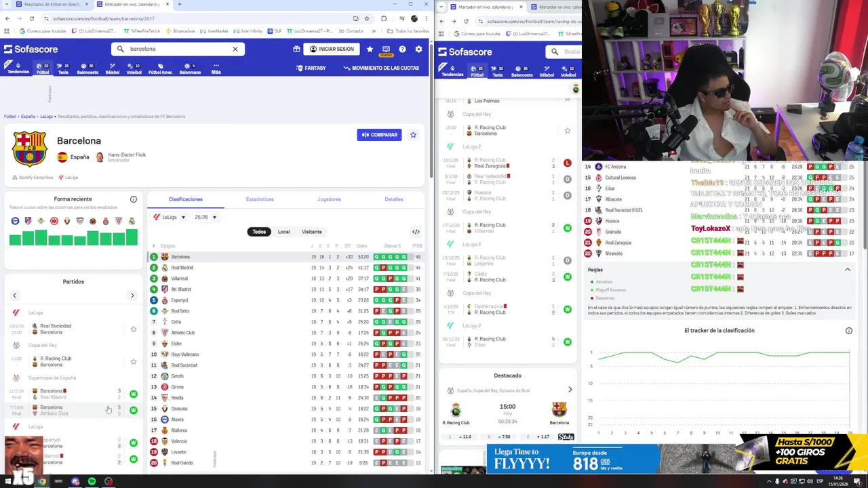Image resolution: width=868 pixels, height=488 pixels.
Task: Switch to the Clasificaciones tab
Action: click(186, 199)
